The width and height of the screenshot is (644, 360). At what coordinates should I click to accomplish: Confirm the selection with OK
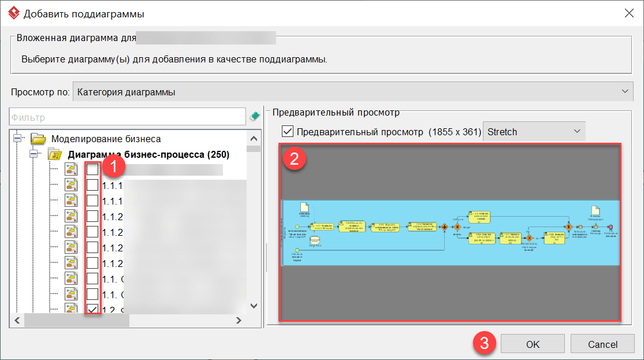532,343
